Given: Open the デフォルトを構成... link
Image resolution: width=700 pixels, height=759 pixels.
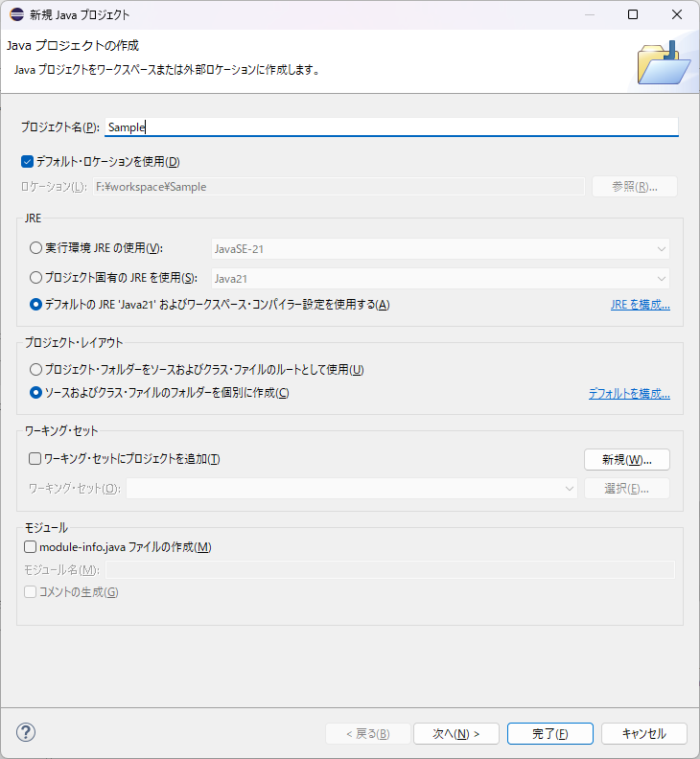Looking at the screenshot, I should (628, 393).
